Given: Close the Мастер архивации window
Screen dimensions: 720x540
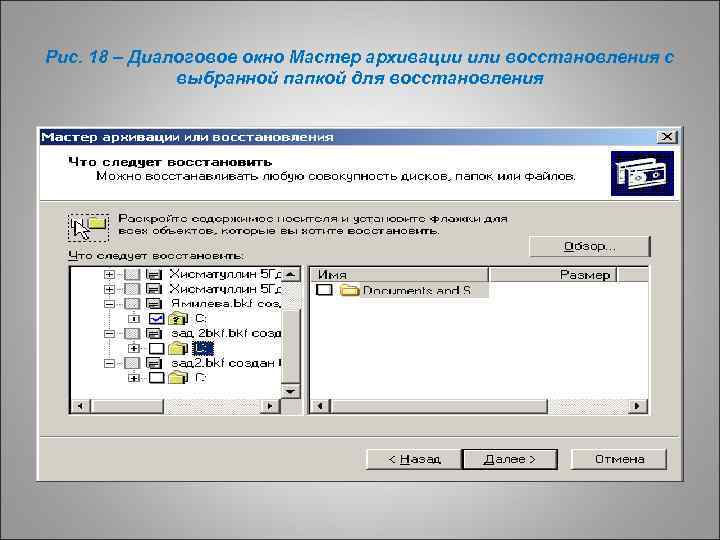Looking at the screenshot, I should pos(667,137).
